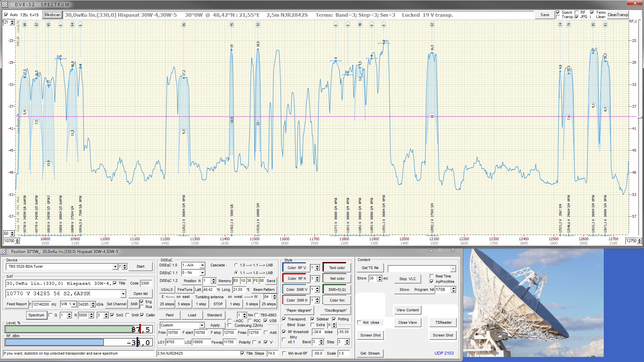Viewport: 644px width, 362px height.
Task: Enable the Real Time checkbox
Action: [432, 276]
